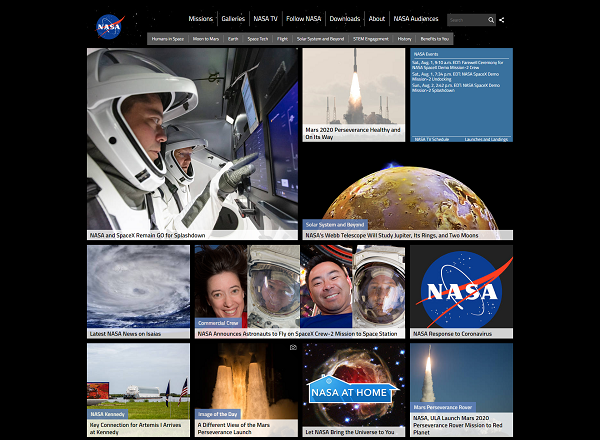
Task: Open the Io moon image
Action: (x=408, y=191)
